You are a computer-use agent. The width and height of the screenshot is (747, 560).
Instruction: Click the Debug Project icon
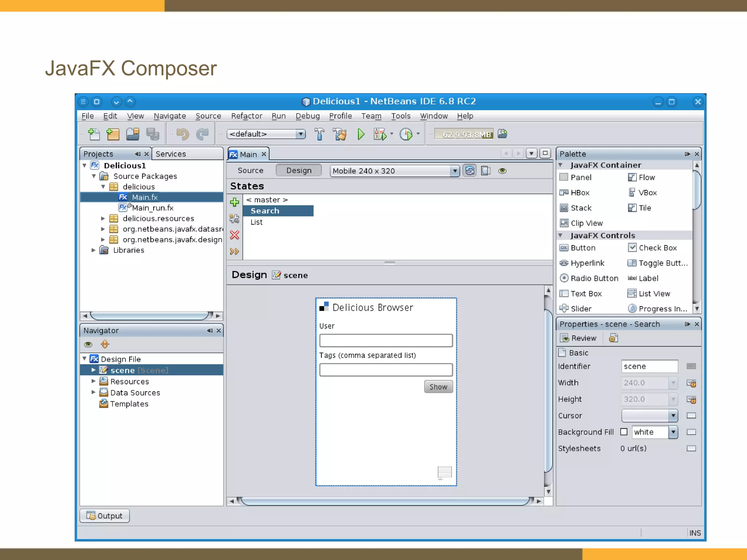click(x=380, y=134)
